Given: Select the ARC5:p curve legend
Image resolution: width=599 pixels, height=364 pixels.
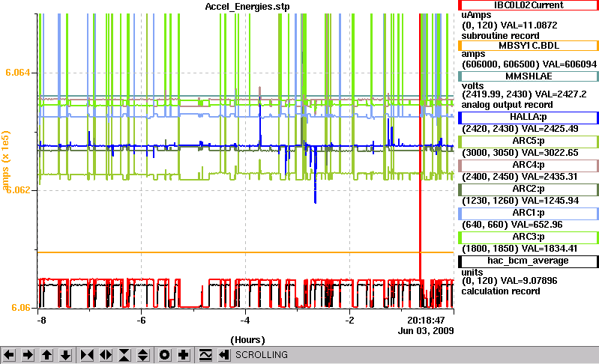Looking at the screenshot, I should point(529,142).
